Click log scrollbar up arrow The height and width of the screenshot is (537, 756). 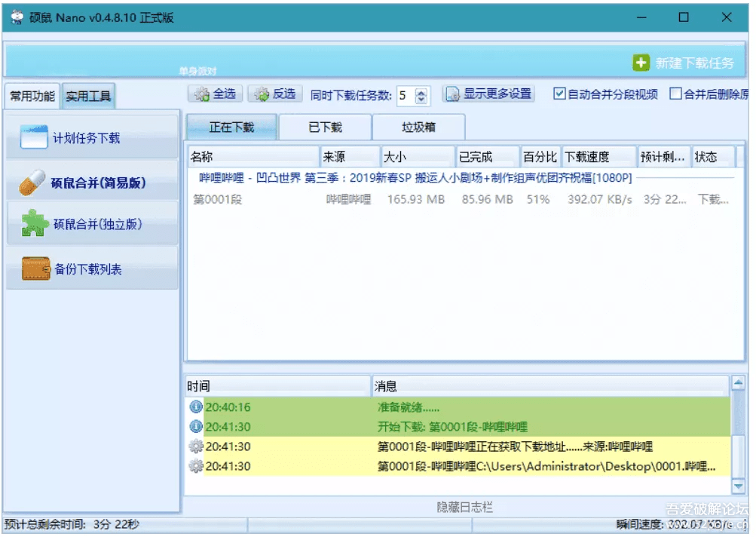[x=738, y=383]
